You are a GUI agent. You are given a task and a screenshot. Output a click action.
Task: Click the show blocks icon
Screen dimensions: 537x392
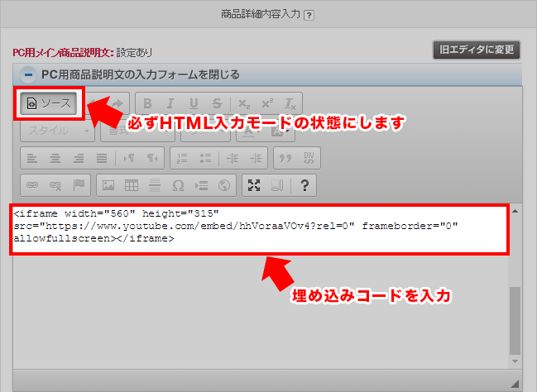click(x=276, y=185)
